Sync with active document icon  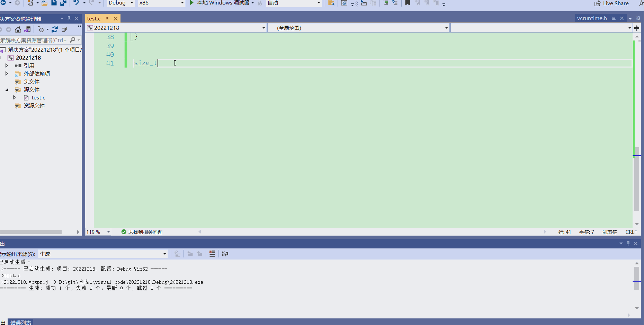(x=55, y=29)
